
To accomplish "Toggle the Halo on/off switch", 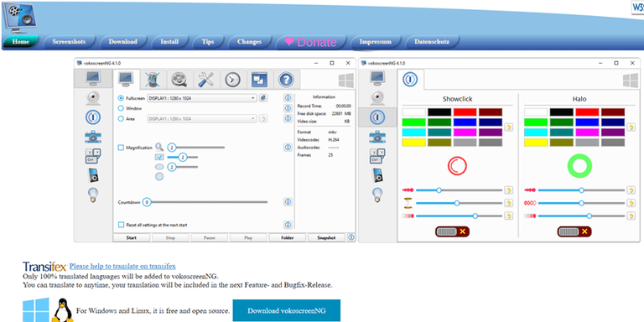I will 574,231.
